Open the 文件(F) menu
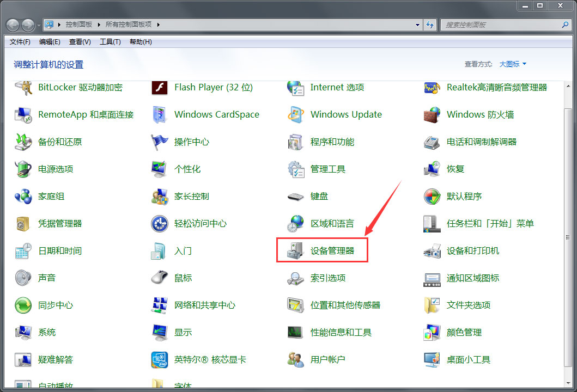This screenshot has height=392, width=577. 20,42
